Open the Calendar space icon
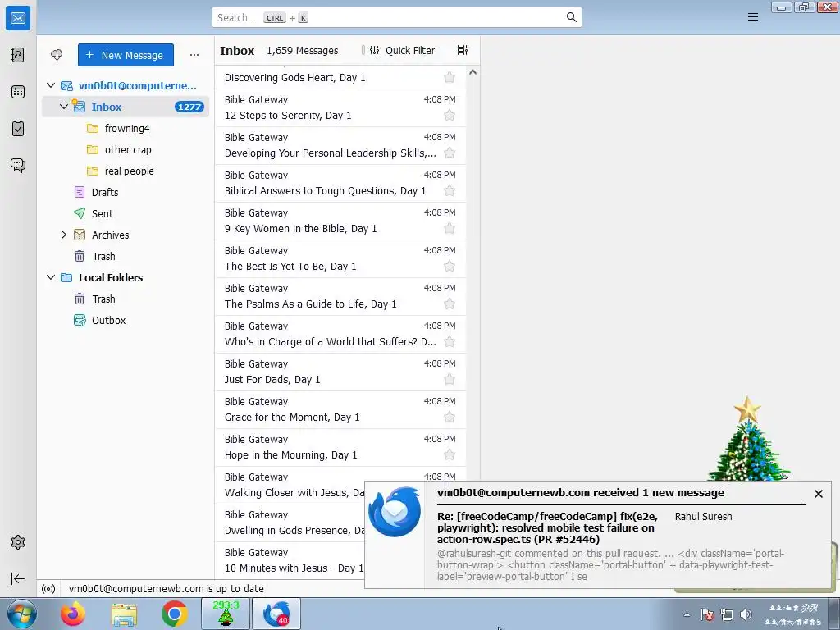This screenshot has width=840, height=630. pos(18,92)
